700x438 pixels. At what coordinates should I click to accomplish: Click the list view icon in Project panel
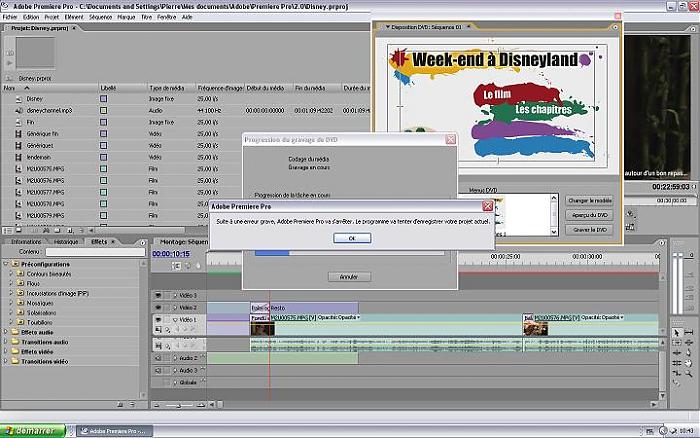8,231
